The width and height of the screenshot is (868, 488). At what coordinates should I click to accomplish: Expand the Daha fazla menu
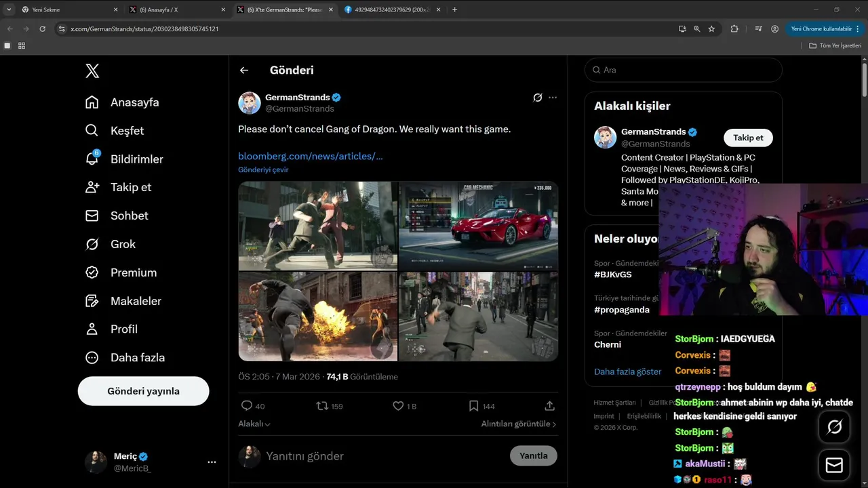pos(125,357)
